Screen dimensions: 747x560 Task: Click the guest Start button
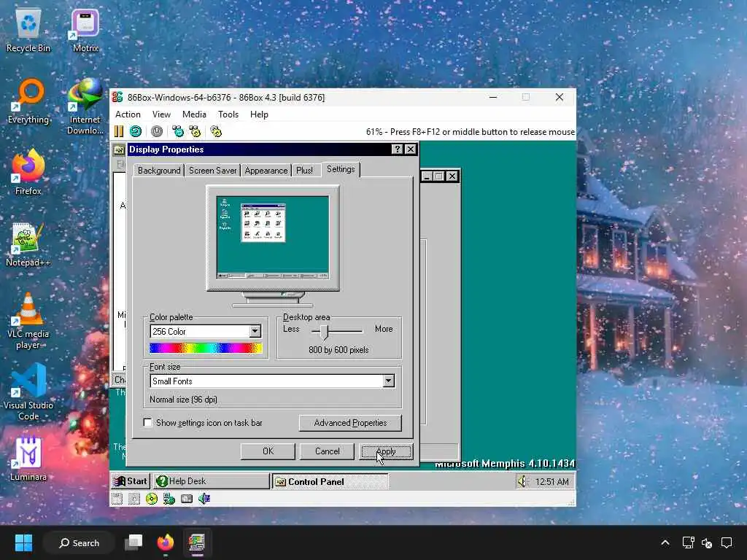pos(131,481)
